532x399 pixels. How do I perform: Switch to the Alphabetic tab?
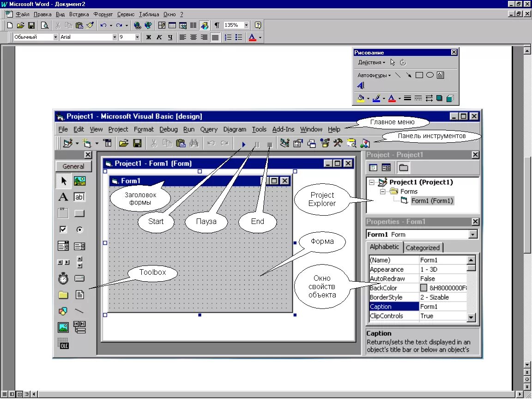tap(384, 247)
